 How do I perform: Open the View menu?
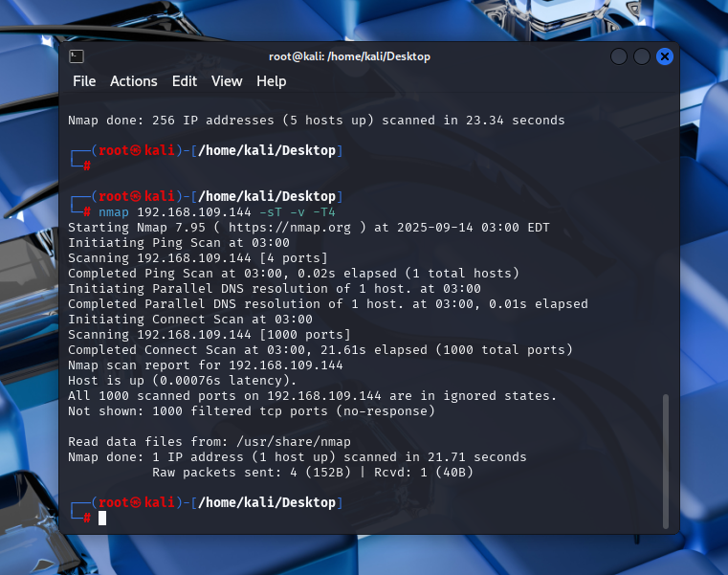pos(227,81)
